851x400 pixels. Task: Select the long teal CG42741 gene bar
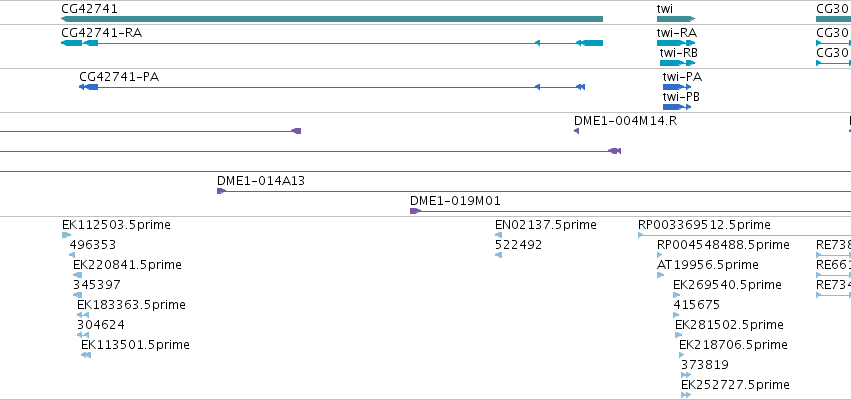tap(332, 19)
